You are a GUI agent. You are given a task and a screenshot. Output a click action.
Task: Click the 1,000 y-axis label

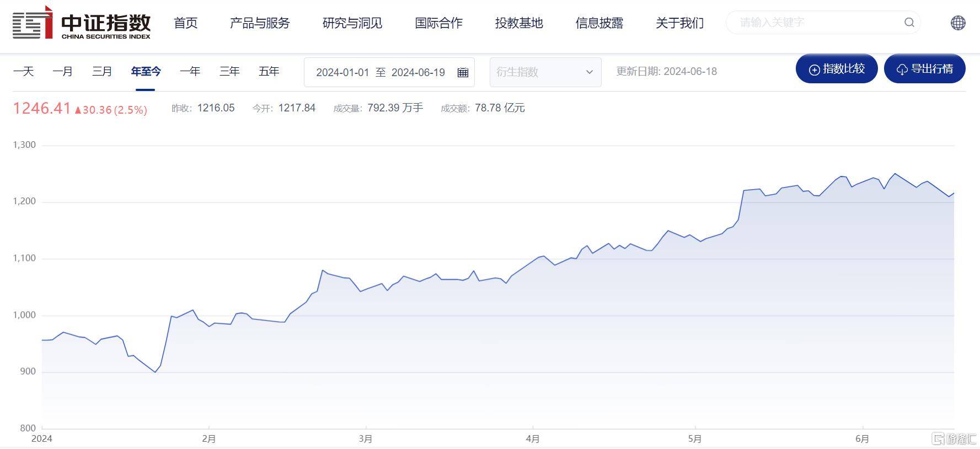click(24, 315)
